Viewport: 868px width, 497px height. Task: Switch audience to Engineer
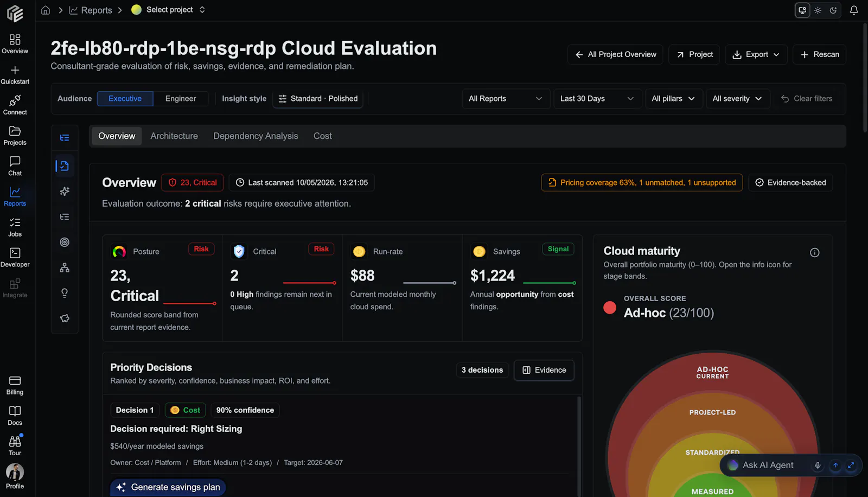tap(181, 98)
